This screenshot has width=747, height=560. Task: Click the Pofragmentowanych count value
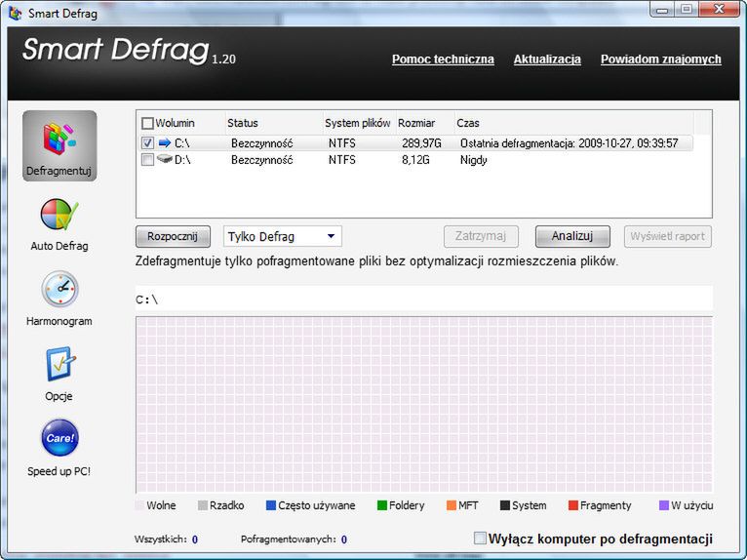point(344,540)
